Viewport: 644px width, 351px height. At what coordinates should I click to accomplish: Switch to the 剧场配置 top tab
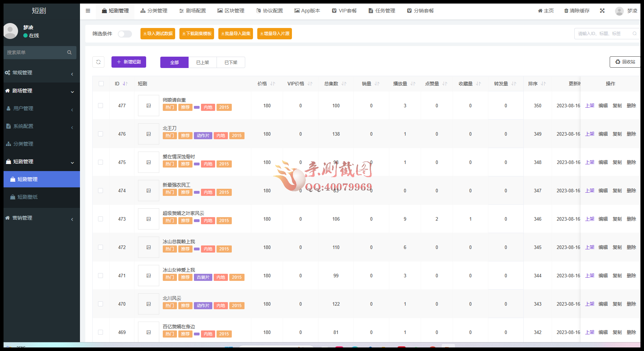click(192, 11)
